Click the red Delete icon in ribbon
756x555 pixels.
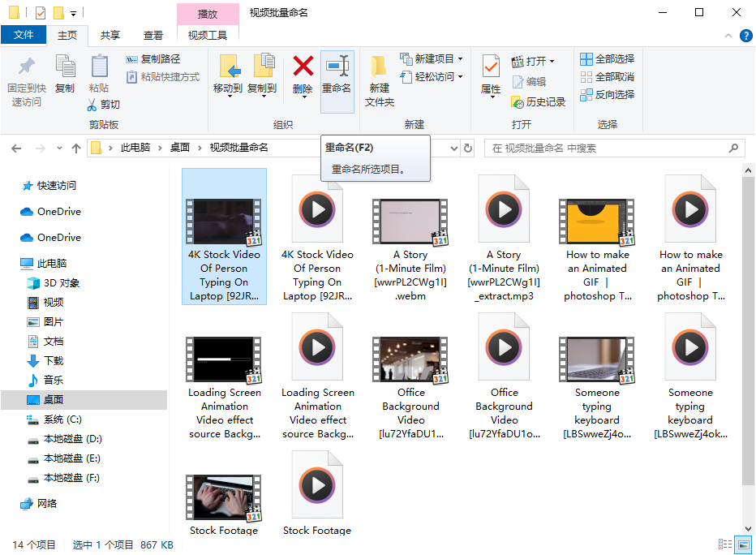(x=303, y=67)
